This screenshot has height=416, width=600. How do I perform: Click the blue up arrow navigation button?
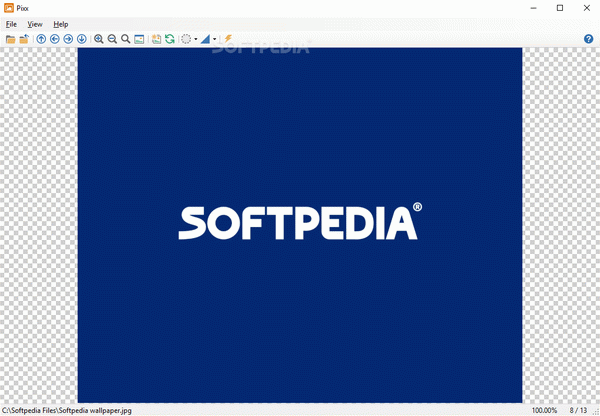41,39
